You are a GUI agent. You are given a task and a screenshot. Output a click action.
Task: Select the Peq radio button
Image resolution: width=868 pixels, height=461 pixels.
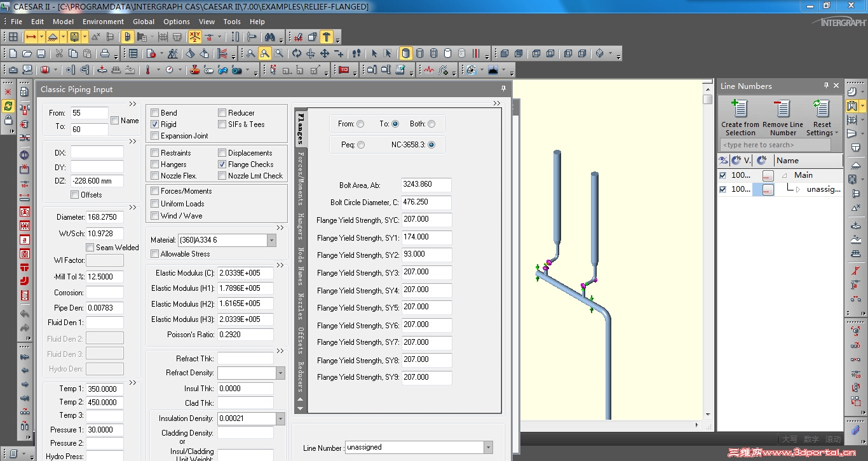click(x=361, y=145)
